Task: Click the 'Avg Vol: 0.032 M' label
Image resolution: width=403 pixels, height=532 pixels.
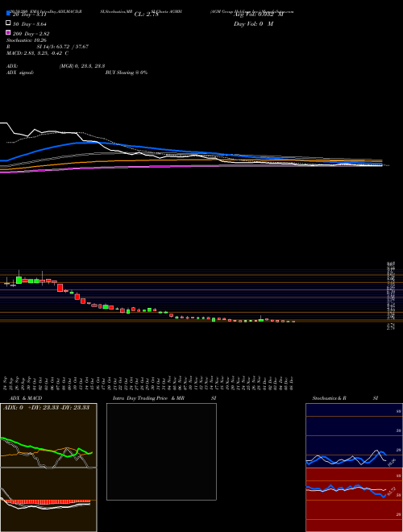Action: (x=258, y=15)
